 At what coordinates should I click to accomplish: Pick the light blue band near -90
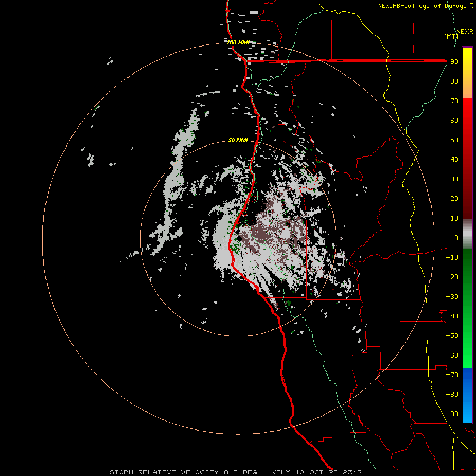pos(467,413)
